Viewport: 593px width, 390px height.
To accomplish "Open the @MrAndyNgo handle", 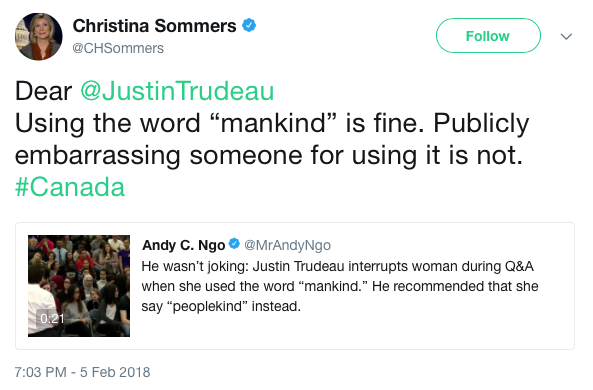I will [287, 245].
